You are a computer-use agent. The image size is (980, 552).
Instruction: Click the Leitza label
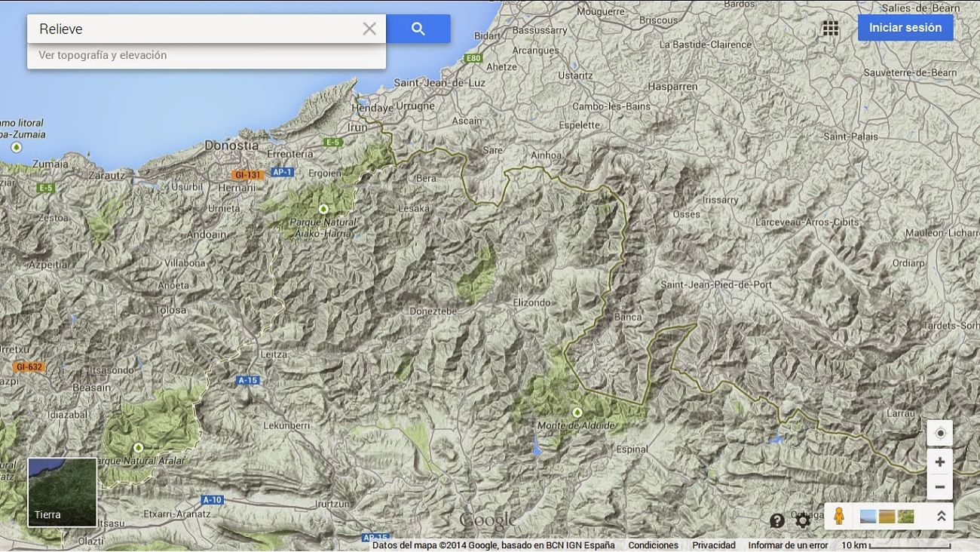click(x=273, y=354)
